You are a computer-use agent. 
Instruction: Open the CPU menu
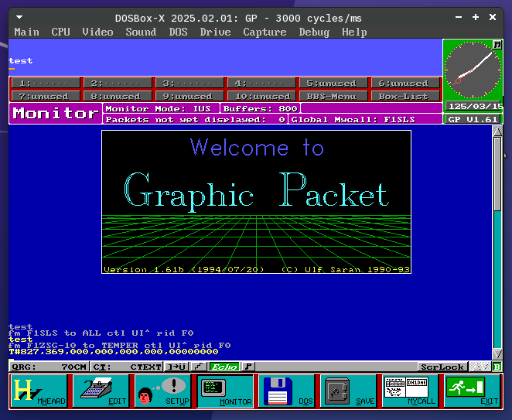coord(61,32)
